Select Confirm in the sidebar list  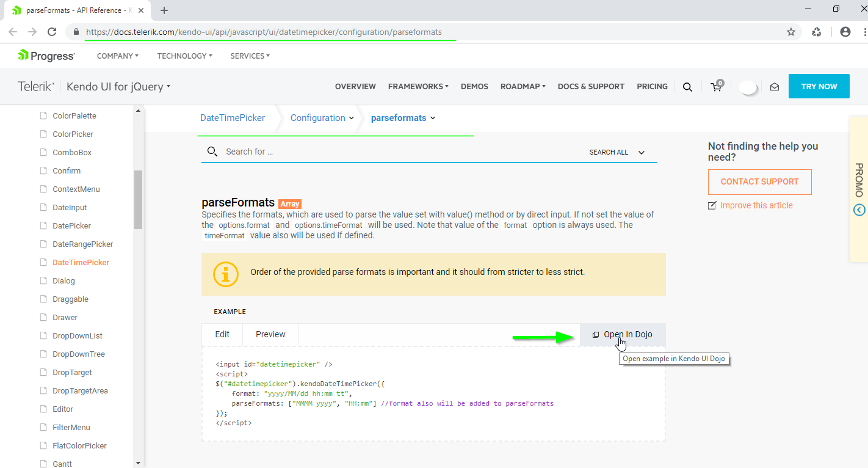(67, 170)
